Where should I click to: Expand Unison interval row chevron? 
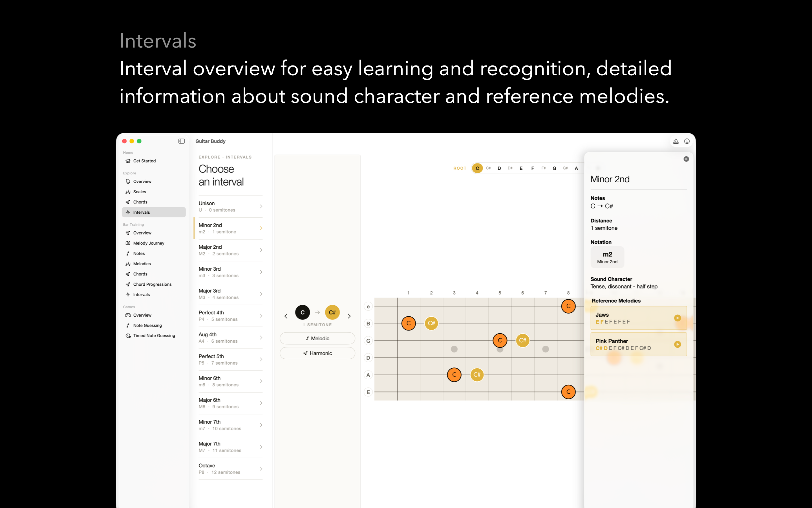coord(261,206)
